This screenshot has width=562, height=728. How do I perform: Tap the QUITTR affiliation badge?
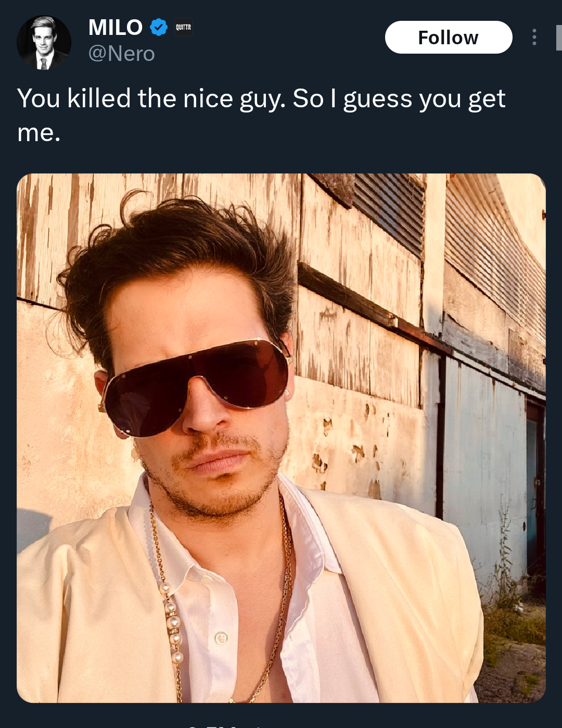[183, 27]
